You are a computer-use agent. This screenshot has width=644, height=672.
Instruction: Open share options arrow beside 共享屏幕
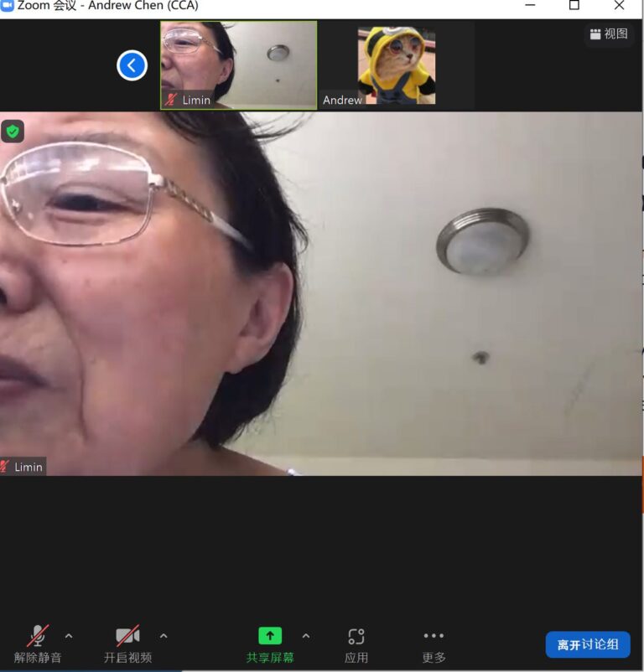click(x=306, y=637)
